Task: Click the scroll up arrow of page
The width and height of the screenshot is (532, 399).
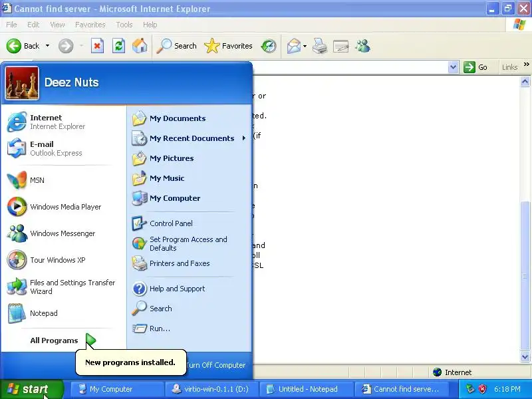Action: point(525,82)
